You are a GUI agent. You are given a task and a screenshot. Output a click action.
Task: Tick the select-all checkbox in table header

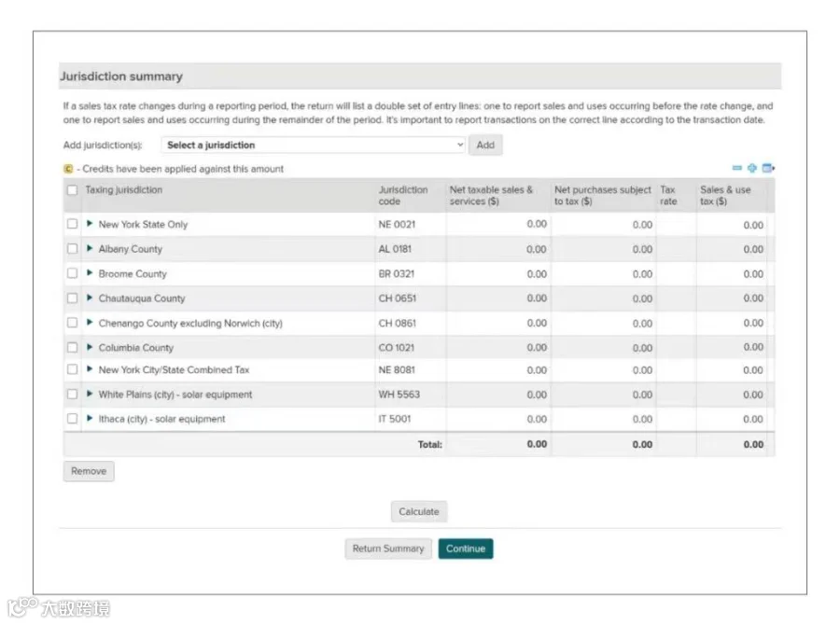pyautogui.click(x=72, y=190)
